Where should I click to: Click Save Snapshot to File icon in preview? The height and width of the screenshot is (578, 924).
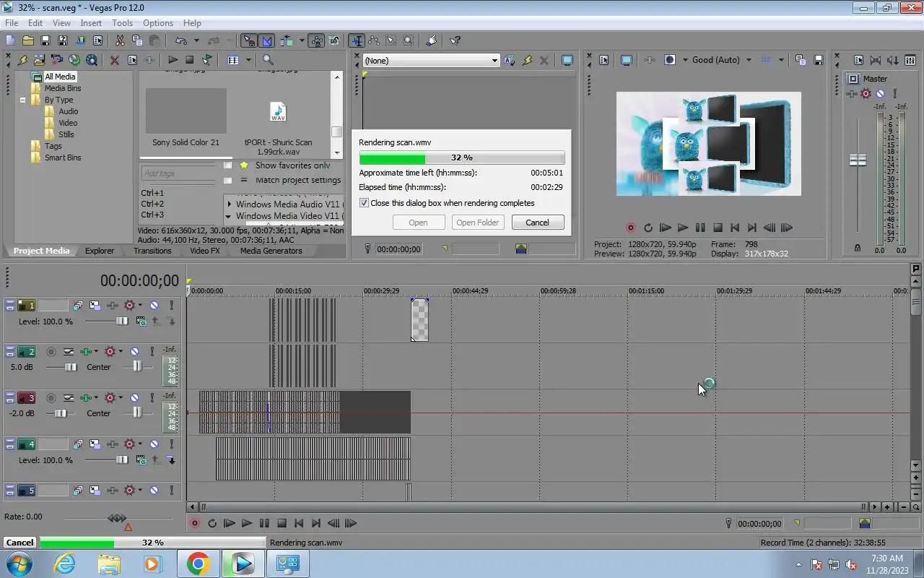818,60
